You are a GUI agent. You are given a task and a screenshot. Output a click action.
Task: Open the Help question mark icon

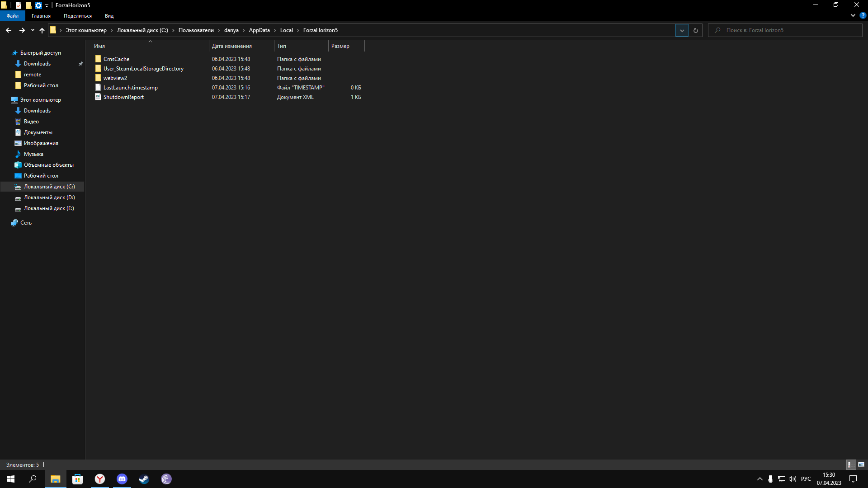(863, 15)
